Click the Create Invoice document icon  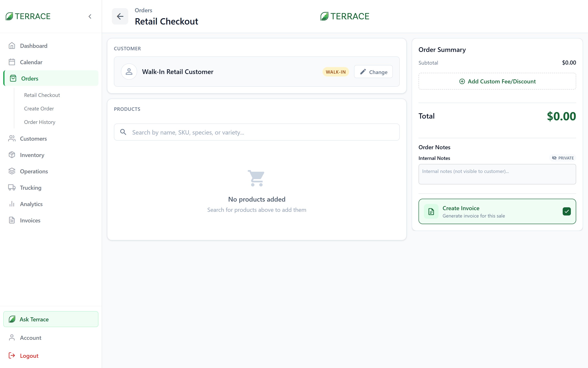[431, 211]
